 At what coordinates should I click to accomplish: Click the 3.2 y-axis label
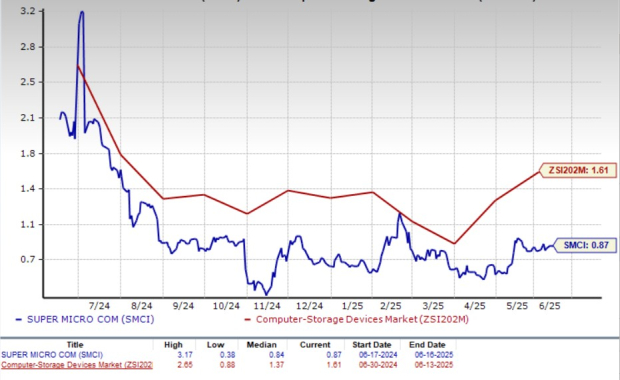point(27,11)
